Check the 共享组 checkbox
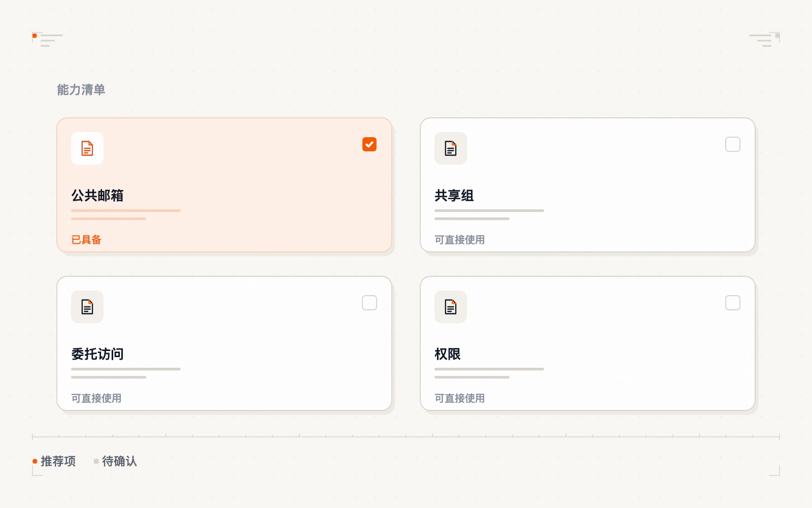 [x=733, y=144]
